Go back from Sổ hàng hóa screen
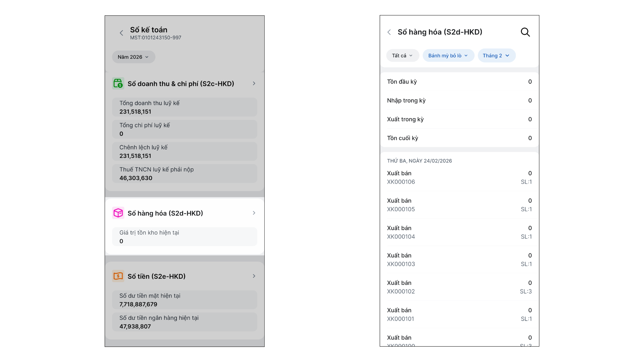 click(x=389, y=32)
